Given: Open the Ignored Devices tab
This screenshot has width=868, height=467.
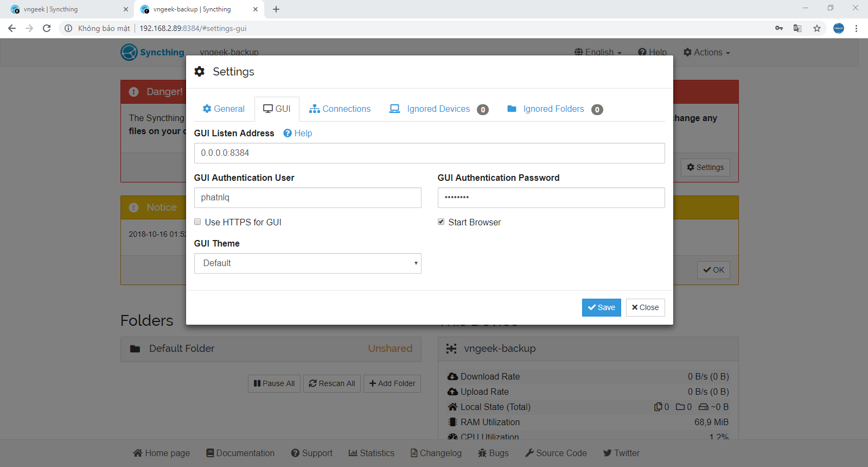Looking at the screenshot, I should pyautogui.click(x=439, y=109).
